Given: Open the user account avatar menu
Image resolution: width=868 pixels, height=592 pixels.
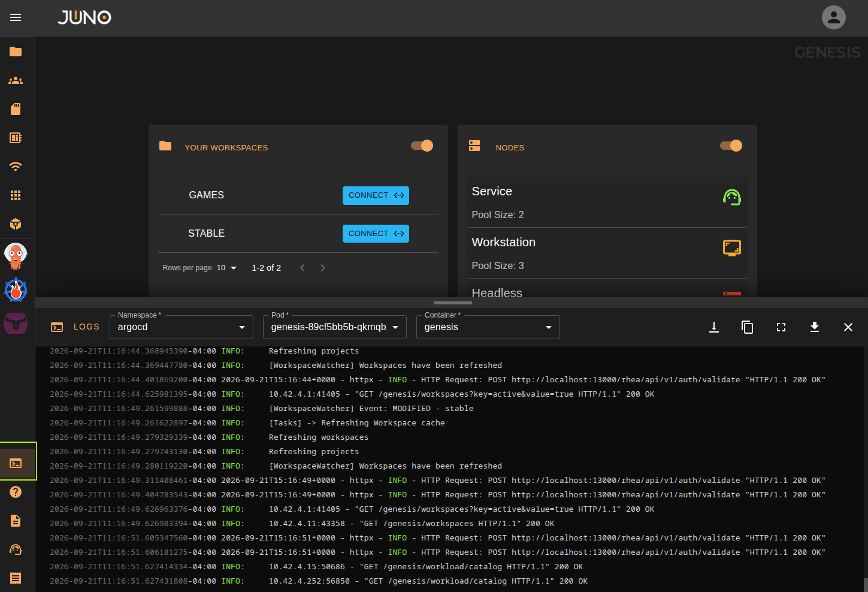Looking at the screenshot, I should click(x=833, y=17).
